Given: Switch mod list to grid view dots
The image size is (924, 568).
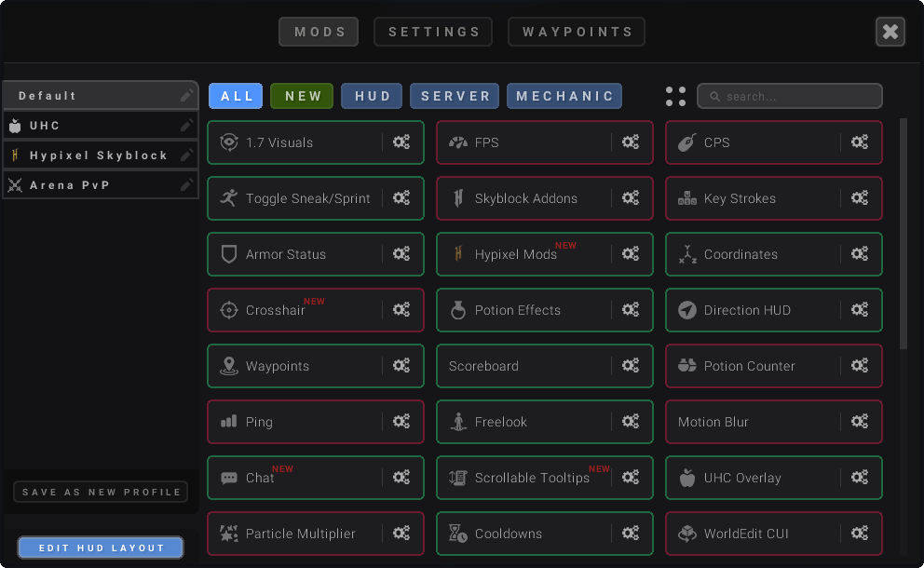Looking at the screenshot, I should click(675, 96).
